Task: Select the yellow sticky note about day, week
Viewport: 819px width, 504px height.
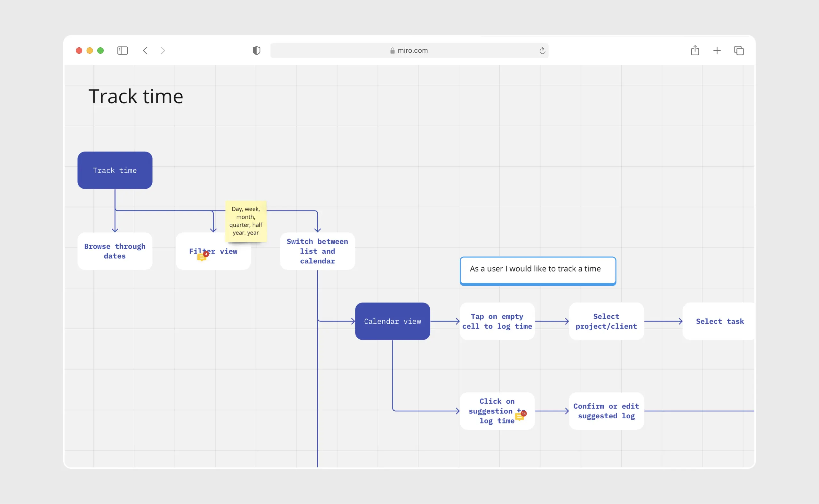Action: coord(246,221)
